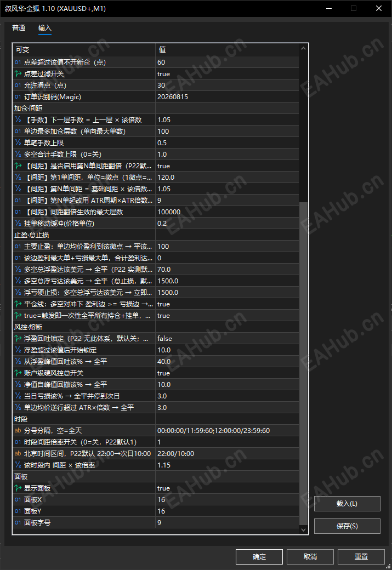The image size is (392, 570).
Task: Click the double icon of 第1单间距 row
Action: tap(18, 178)
